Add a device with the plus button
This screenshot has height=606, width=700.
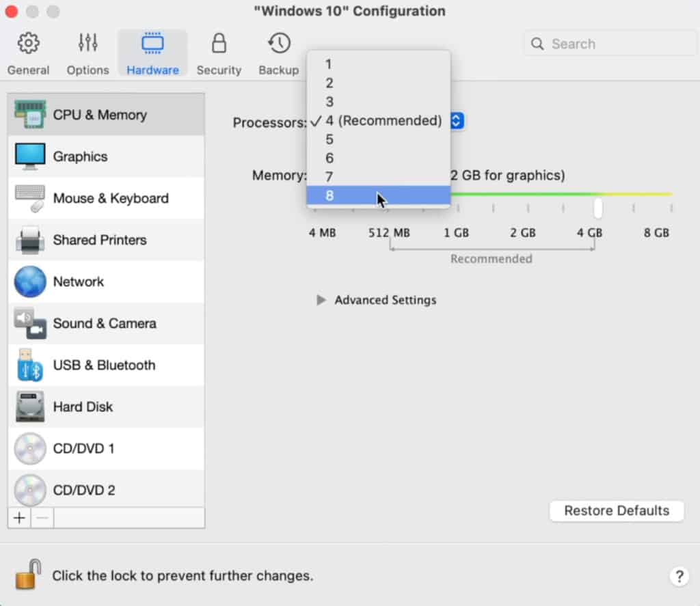pyautogui.click(x=19, y=518)
